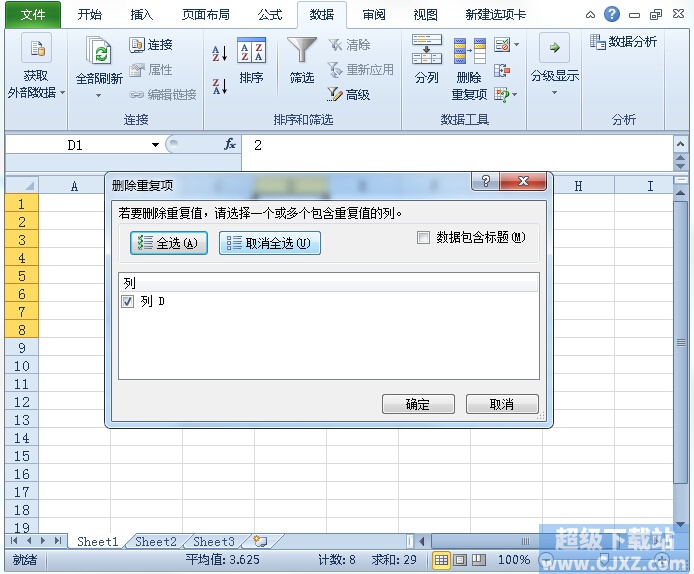Viewport: 694px width, 574px height.
Task: Open the Connections command
Action: (151, 45)
